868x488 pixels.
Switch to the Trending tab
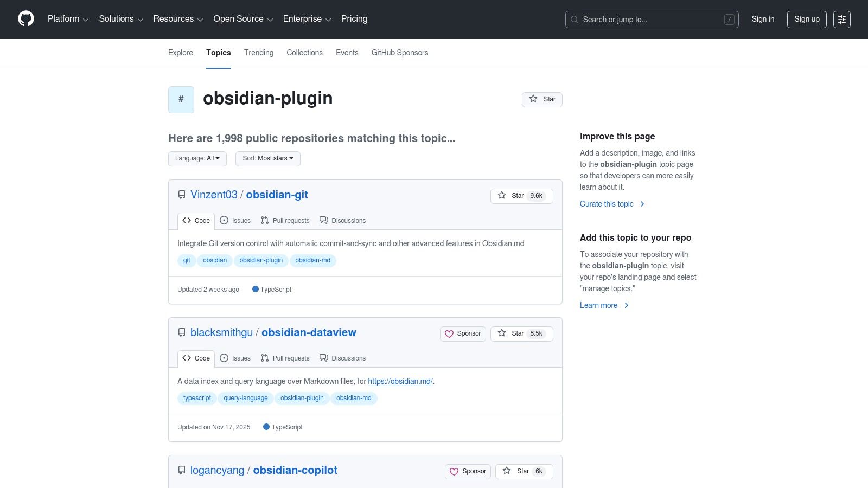pos(259,53)
